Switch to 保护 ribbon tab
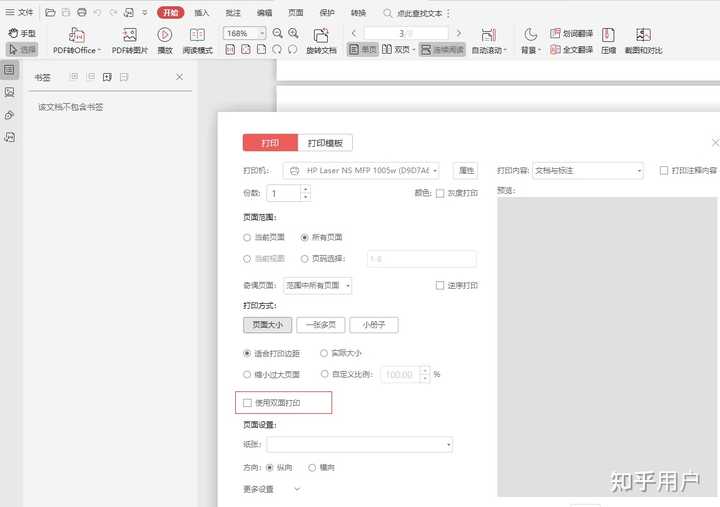720x507 pixels. tap(326, 12)
